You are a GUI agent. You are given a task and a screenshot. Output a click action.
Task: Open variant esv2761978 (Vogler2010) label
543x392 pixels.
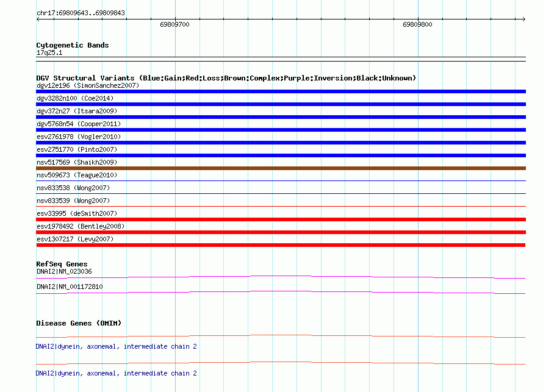point(79,137)
